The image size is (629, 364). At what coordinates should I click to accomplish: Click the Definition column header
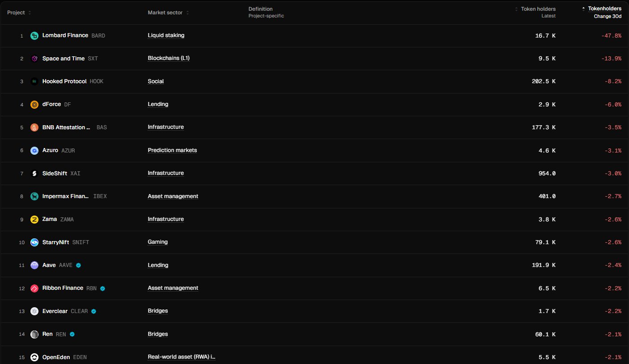(260, 9)
